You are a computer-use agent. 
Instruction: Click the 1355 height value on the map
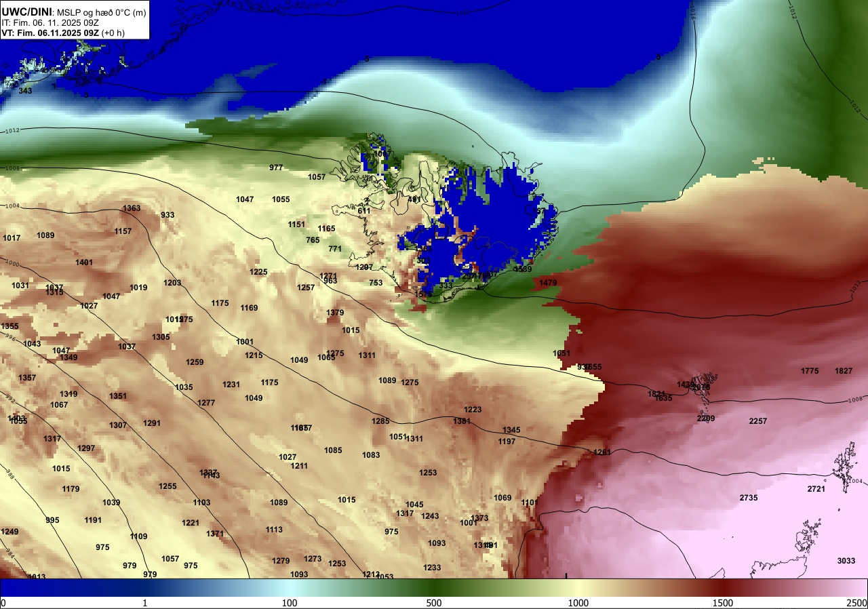point(9,326)
